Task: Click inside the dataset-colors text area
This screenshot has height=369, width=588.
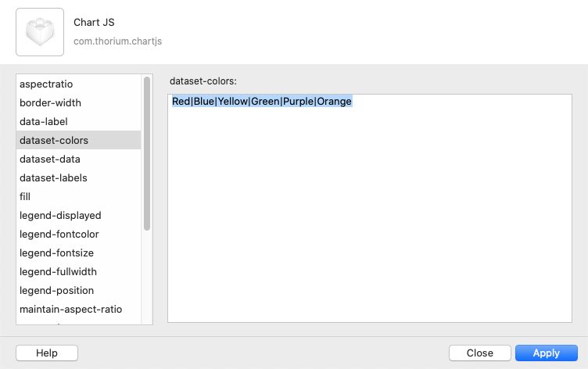Action: [x=370, y=208]
